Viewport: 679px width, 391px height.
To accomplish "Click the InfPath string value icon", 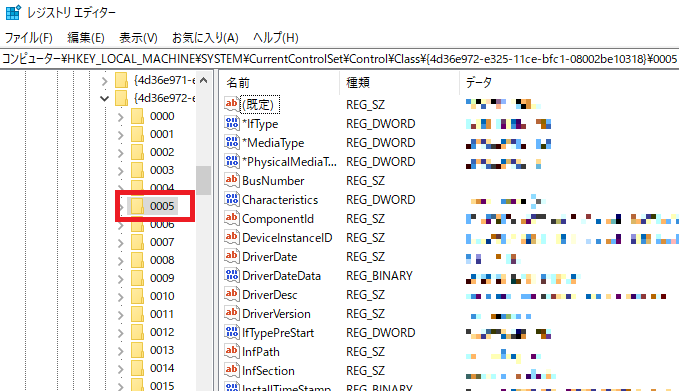I will (232, 352).
